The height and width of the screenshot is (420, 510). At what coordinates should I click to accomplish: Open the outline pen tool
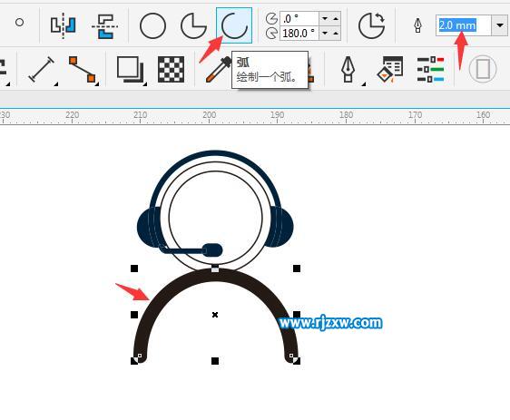pos(348,69)
